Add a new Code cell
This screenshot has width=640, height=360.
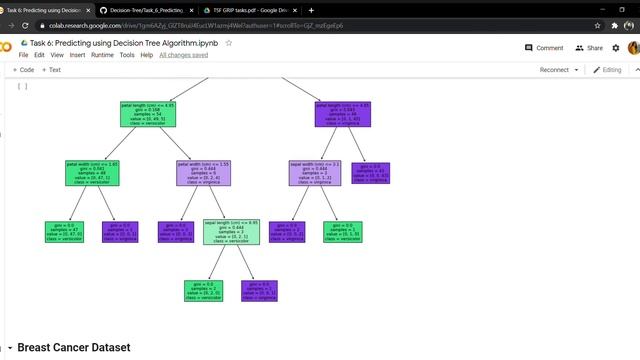click(23, 70)
